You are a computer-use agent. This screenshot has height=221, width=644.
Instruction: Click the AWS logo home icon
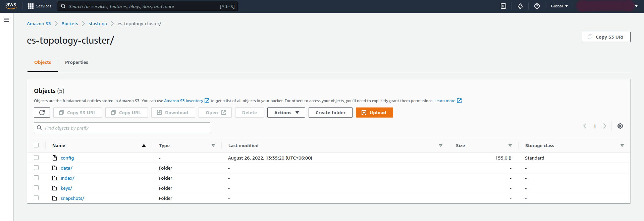(x=11, y=6)
